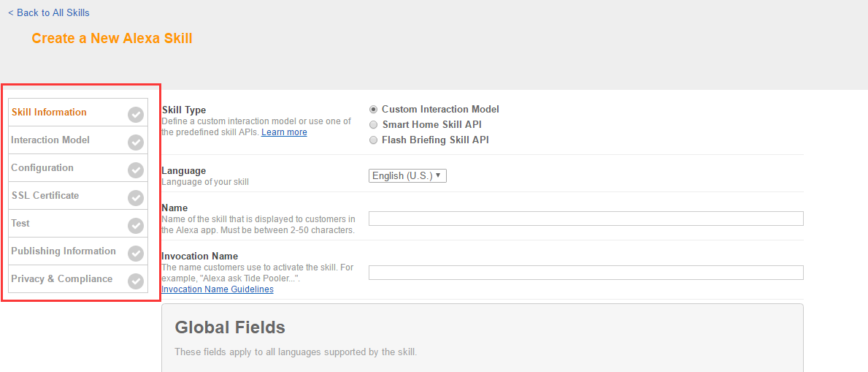Go to the SSL Certificate section
868x372 pixels.
pos(45,196)
